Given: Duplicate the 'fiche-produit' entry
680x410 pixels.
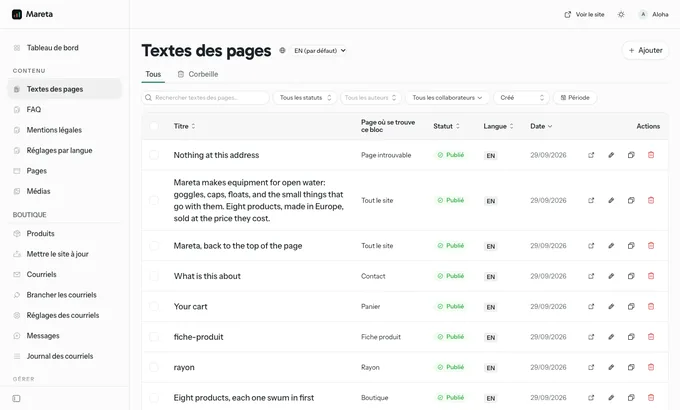Looking at the screenshot, I should click(631, 337).
